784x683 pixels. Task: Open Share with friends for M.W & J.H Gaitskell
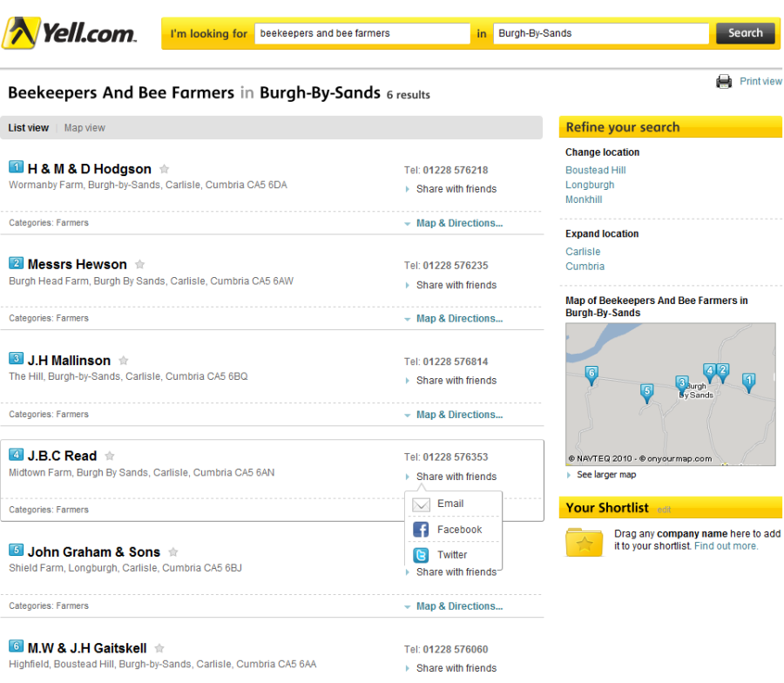[451, 668]
